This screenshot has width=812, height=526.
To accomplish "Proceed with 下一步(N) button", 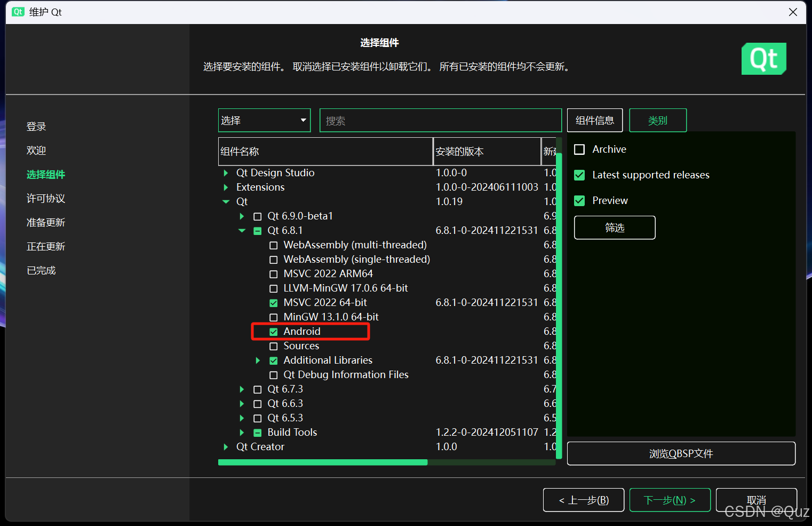I will click(x=670, y=500).
